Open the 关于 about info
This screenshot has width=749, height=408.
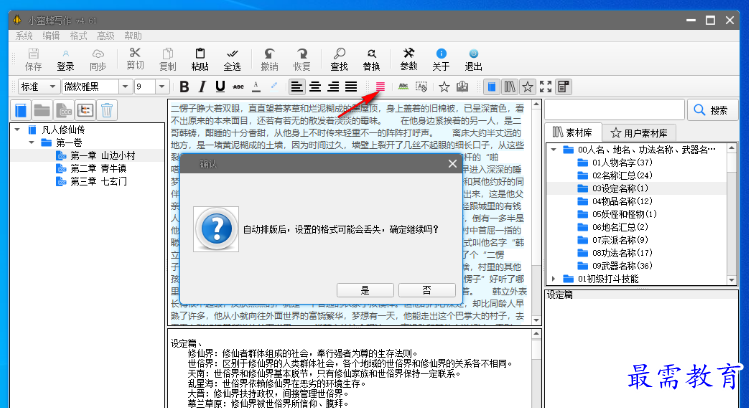441,59
